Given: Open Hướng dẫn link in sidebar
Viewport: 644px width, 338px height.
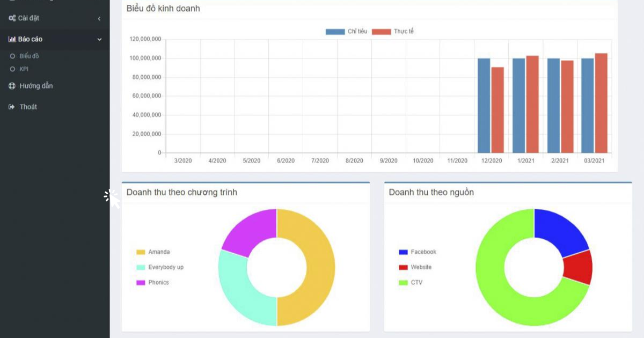Looking at the screenshot, I should [x=36, y=86].
